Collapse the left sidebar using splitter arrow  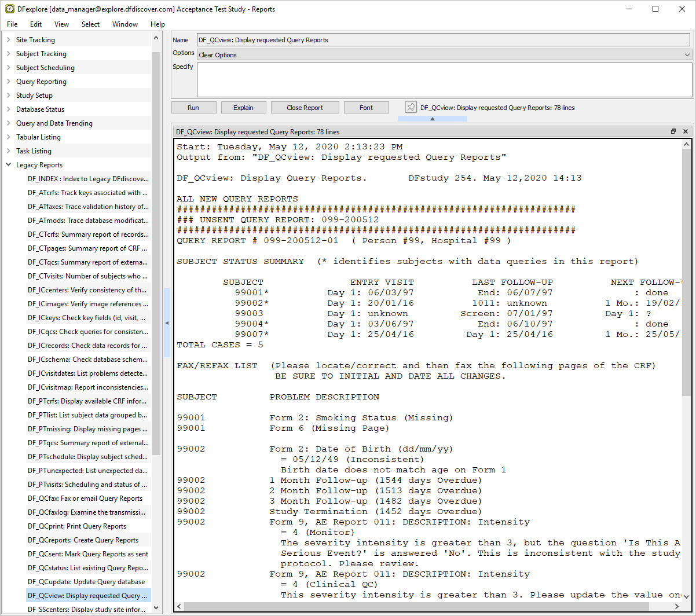[167, 322]
